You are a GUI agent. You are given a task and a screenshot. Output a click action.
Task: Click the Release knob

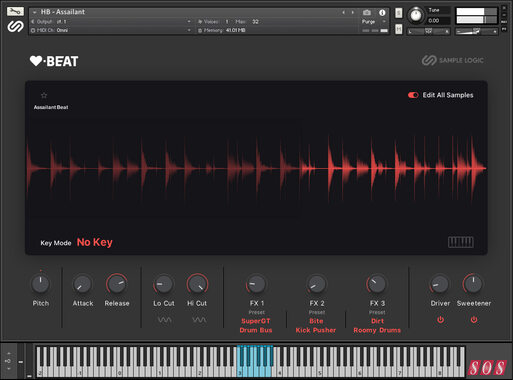point(117,284)
